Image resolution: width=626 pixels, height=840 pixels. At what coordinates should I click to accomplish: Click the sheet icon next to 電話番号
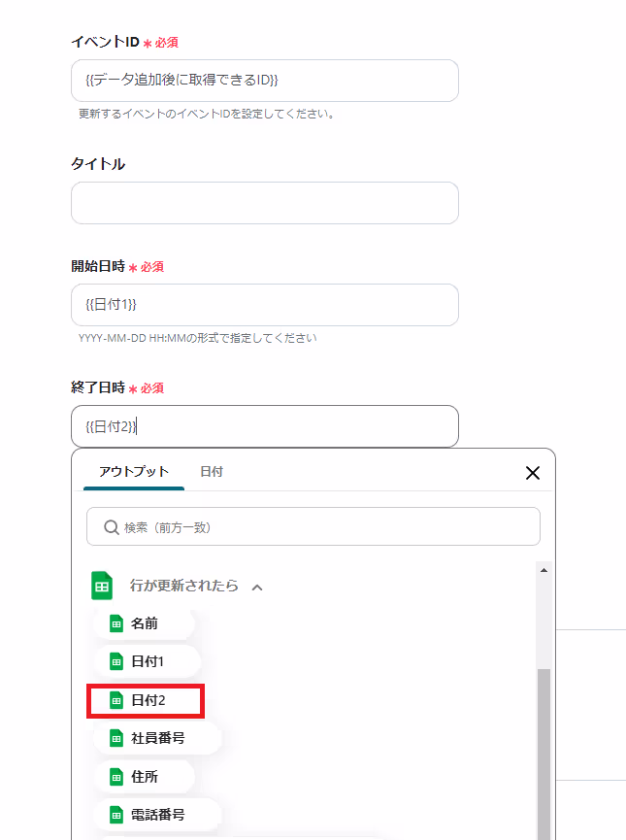pos(116,815)
